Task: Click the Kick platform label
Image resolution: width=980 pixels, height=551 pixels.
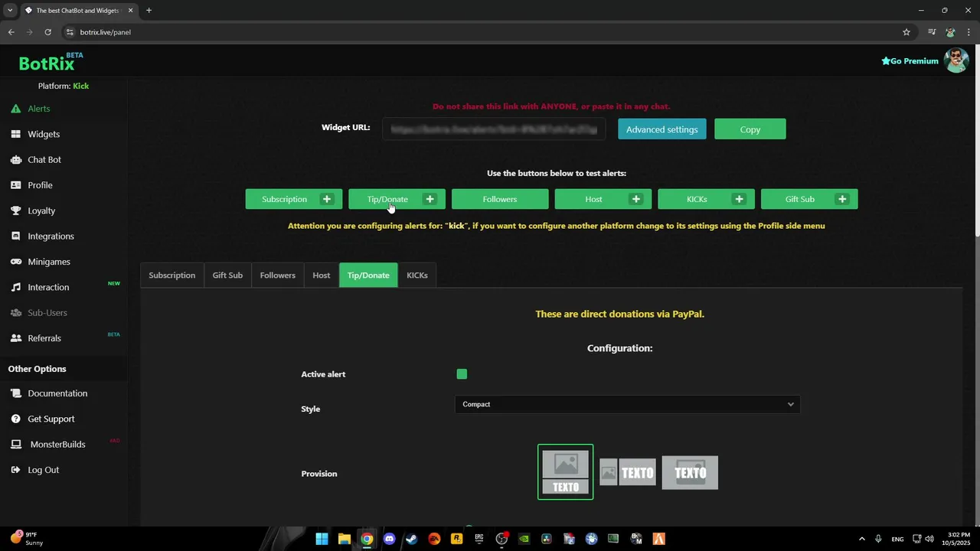Action: tap(80, 86)
